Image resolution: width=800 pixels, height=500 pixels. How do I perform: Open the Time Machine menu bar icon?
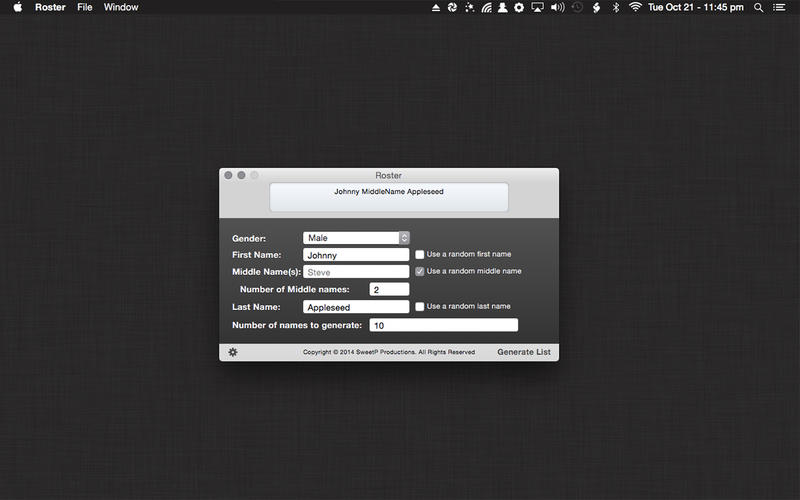pyautogui.click(x=577, y=7)
